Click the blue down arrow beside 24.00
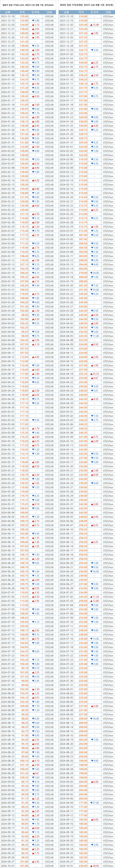115x868 pixels. point(90,273)
